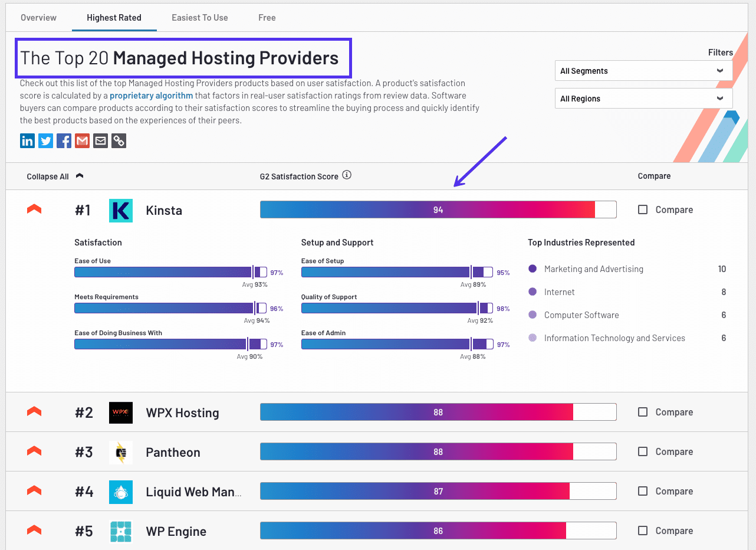Click the WPX Hosting name
The width and height of the screenshot is (756, 550).
click(x=182, y=413)
